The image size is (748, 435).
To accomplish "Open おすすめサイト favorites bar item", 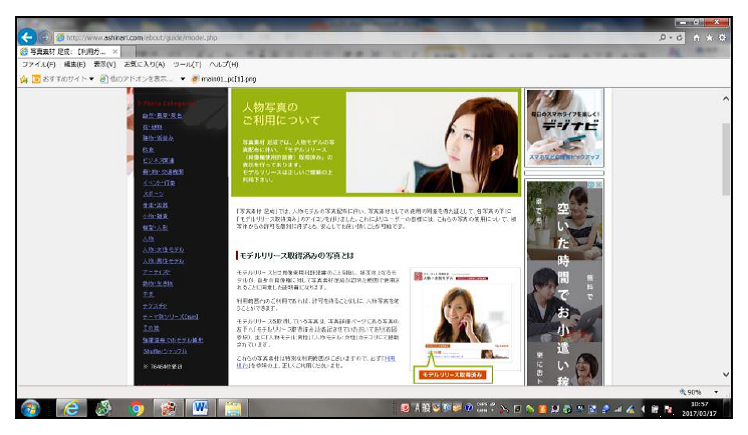I will (x=62, y=79).
